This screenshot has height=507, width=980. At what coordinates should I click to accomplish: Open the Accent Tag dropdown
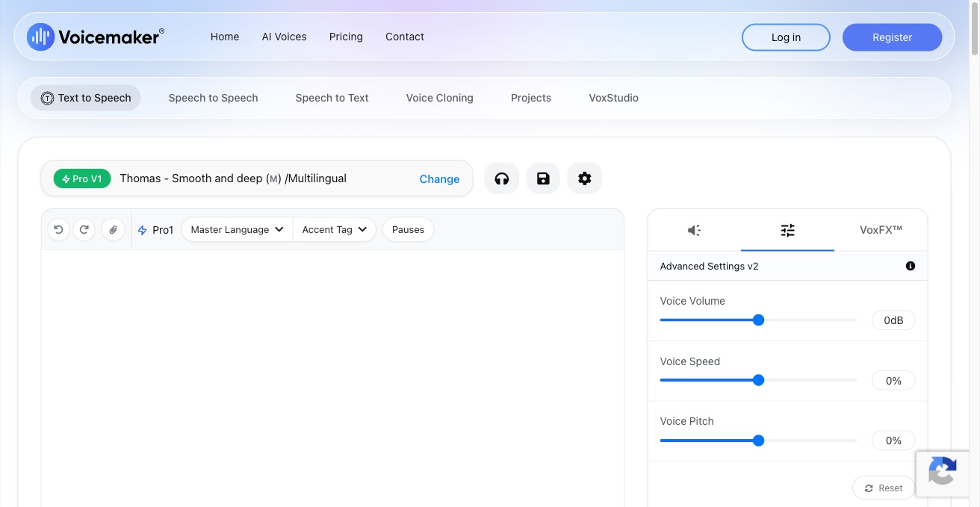[x=334, y=229]
